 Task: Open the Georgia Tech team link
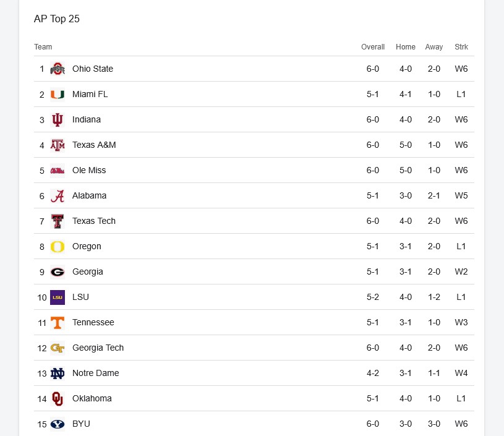pyautogui.click(x=98, y=348)
